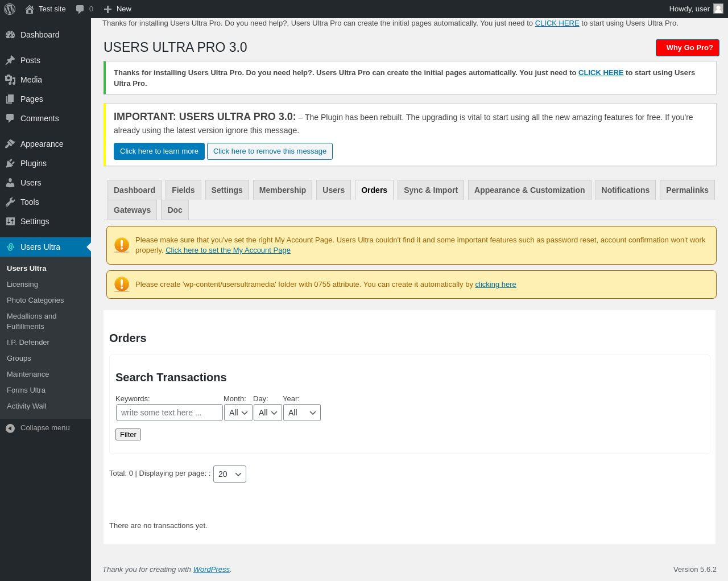Click the Users person icon in sidebar

click(10, 183)
